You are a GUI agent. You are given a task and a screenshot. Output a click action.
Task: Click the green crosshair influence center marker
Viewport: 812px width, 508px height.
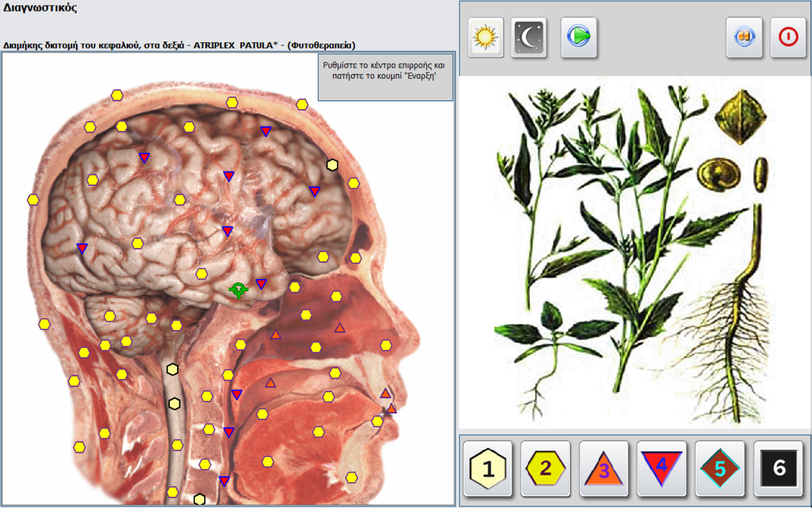(238, 289)
